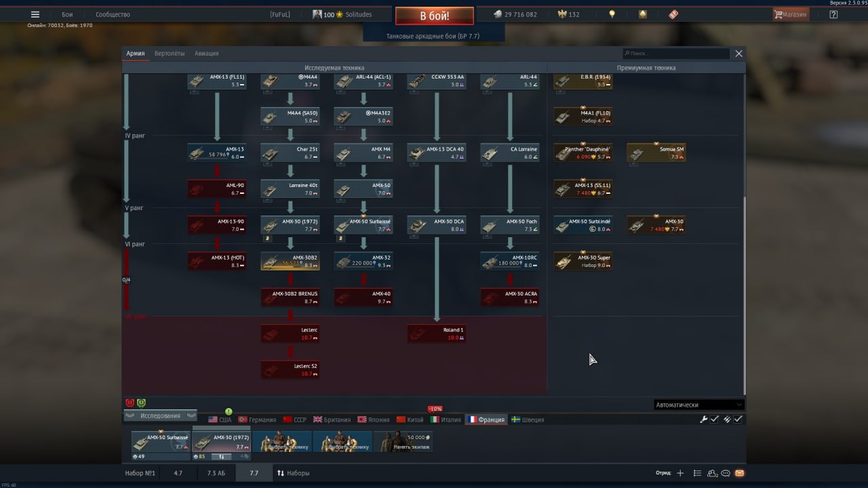The image size is (868, 488).
Task: Click the red ticket icon in top bar
Action: click(673, 14)
